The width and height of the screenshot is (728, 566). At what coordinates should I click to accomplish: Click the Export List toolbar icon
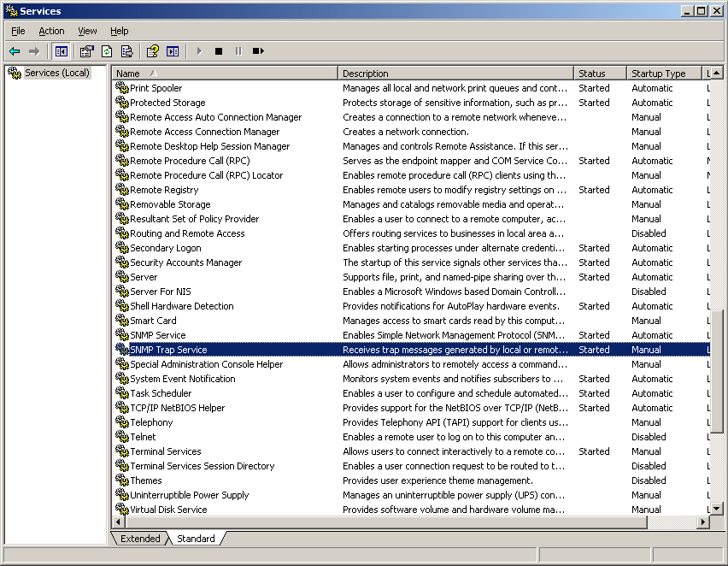[x=126, y=51]
